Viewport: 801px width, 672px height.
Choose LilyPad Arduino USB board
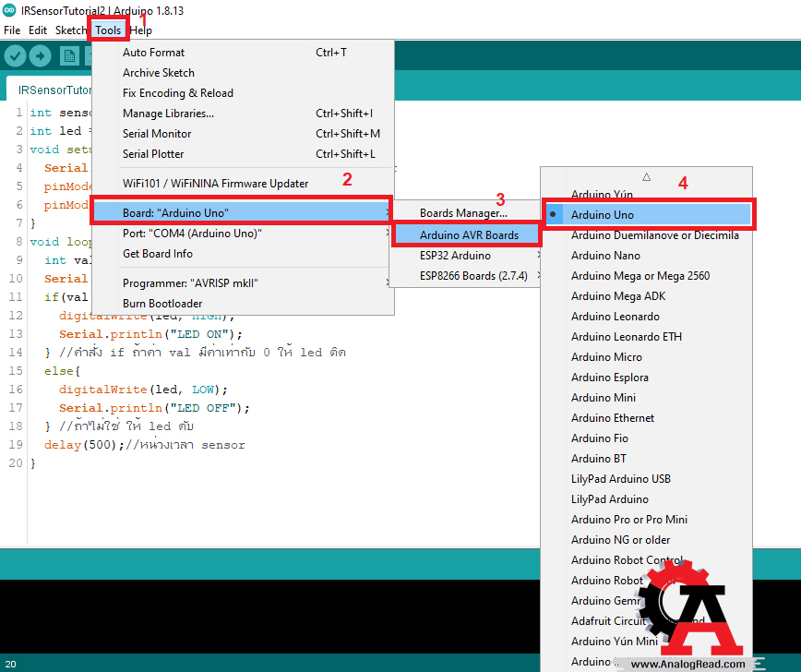(646, 479)
